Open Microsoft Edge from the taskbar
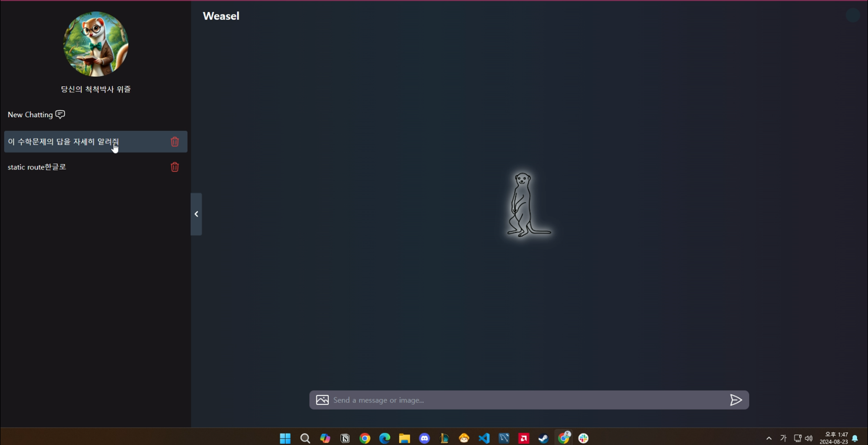The width and height of the screenshot is (868, 445). pyautogui.click(x=385, y=438)
